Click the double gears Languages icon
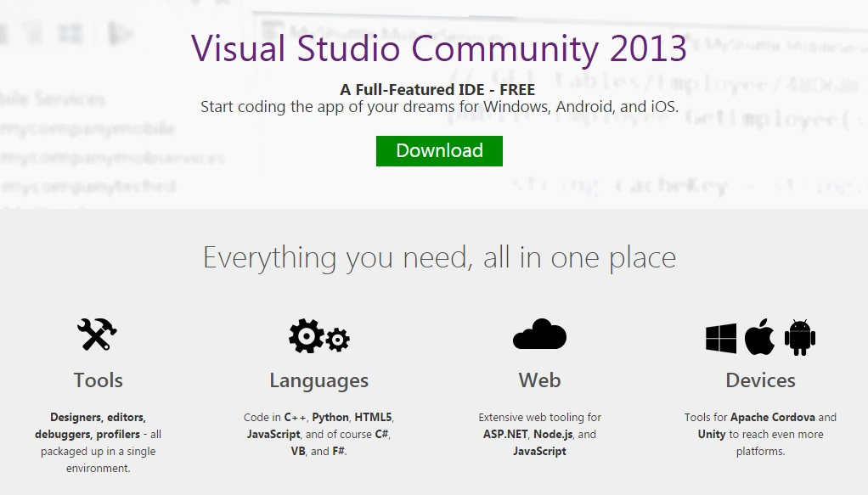Viewport: 868px width, 495px height. 318,336
